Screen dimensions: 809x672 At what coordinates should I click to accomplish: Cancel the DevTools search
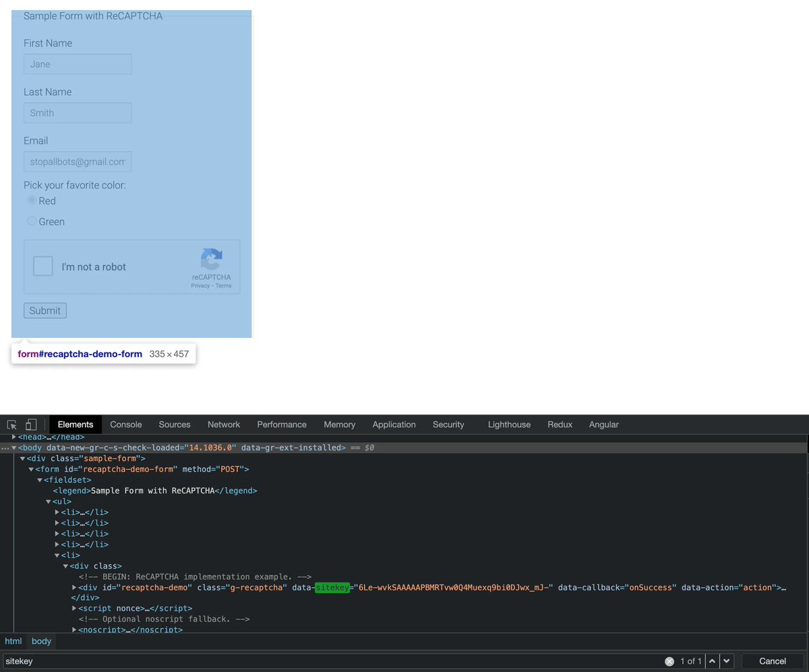(x=773, y=661)
